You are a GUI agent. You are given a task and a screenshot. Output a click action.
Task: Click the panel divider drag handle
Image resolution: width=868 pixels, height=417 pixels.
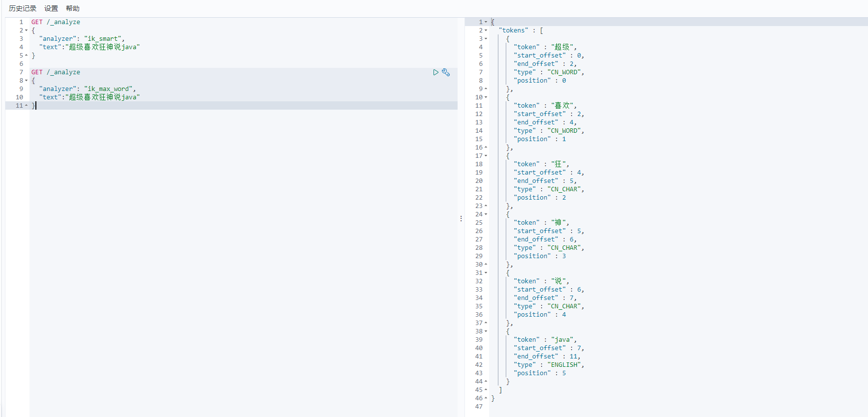tap(461, 218)
